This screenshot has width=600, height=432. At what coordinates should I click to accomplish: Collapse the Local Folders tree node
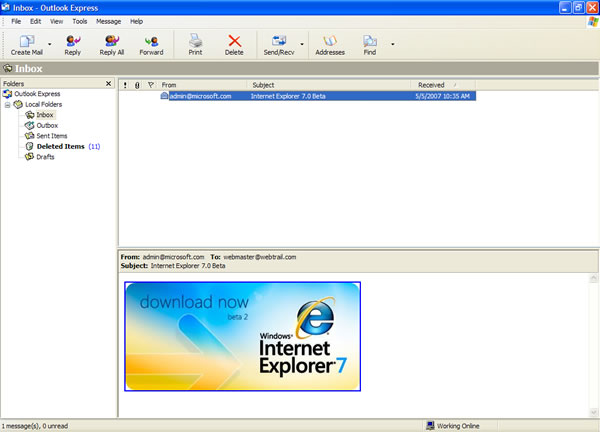(x=8, y=104)
